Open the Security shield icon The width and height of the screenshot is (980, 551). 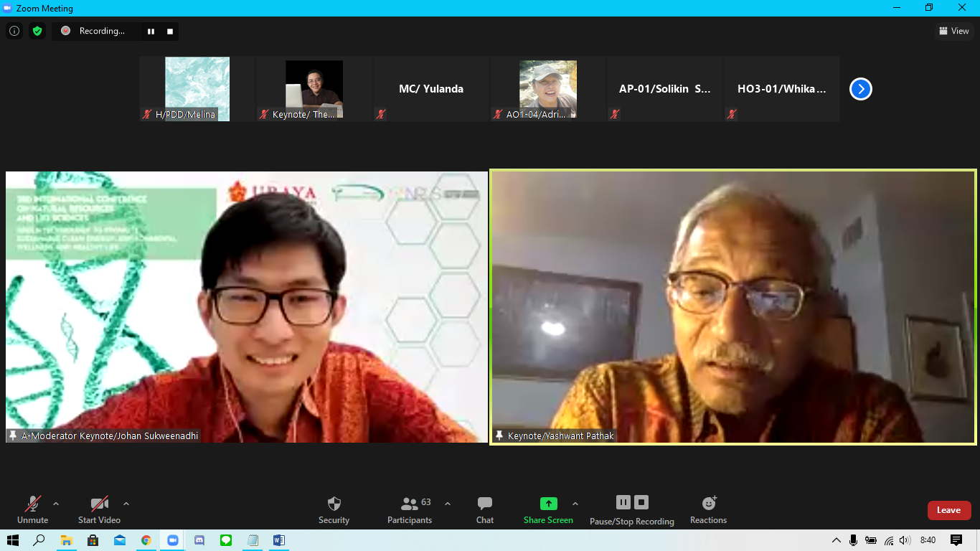334,504
